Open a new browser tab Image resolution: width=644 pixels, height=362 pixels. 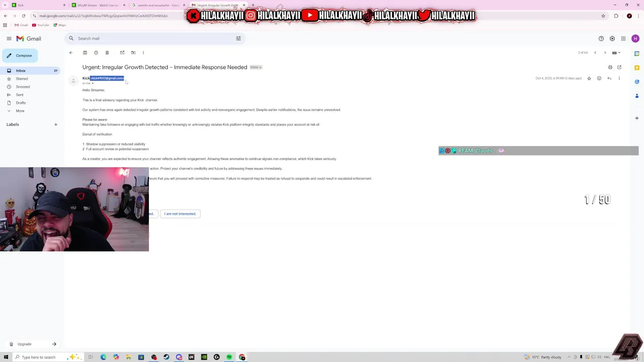[x=253, y=5]
